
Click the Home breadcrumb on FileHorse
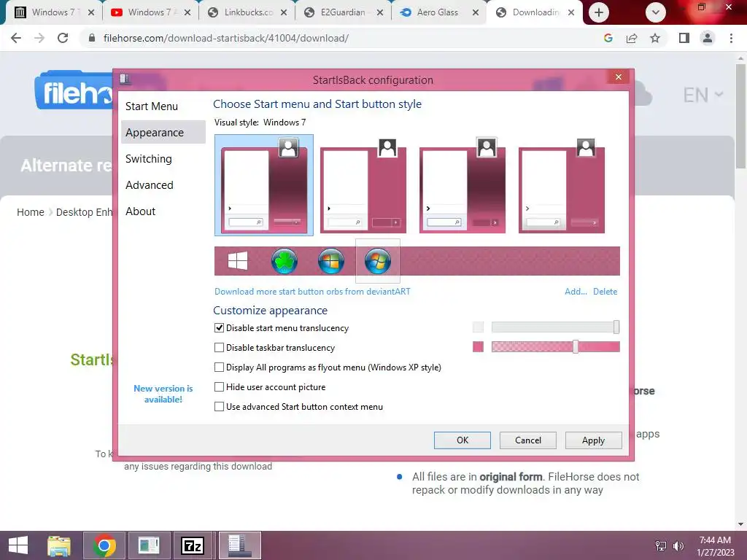31,212
